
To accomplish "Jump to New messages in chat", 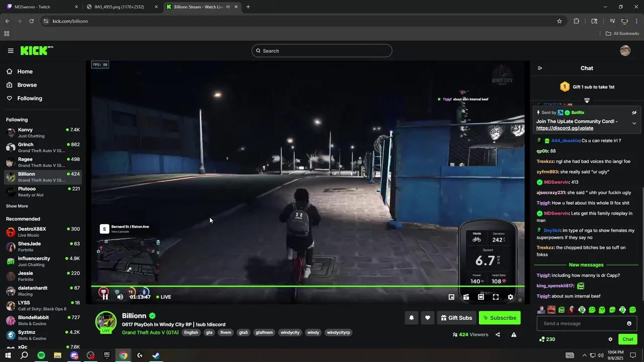I will [x=586, y=265].
